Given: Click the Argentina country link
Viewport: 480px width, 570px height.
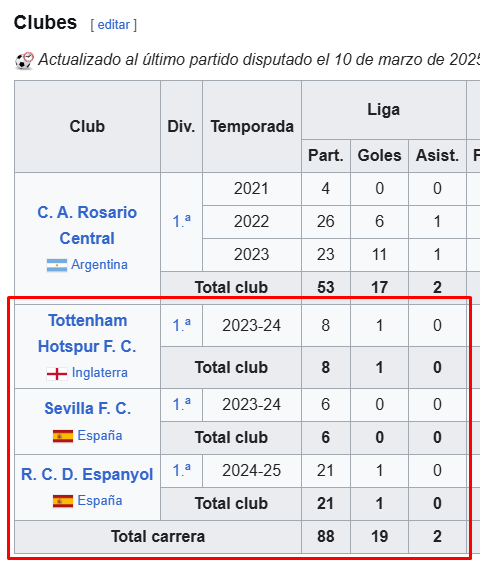Looking at the screenshot, I should (99, 264).
